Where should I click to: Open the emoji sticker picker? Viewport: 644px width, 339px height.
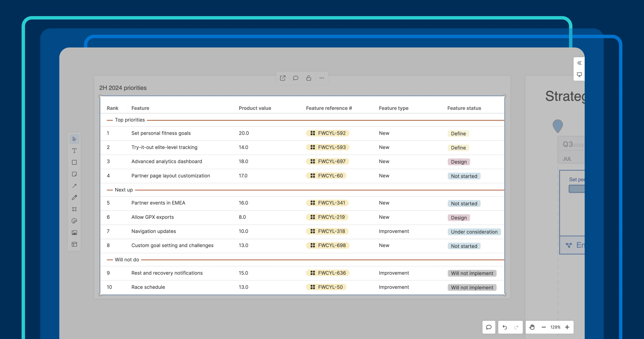coord(74,221)
